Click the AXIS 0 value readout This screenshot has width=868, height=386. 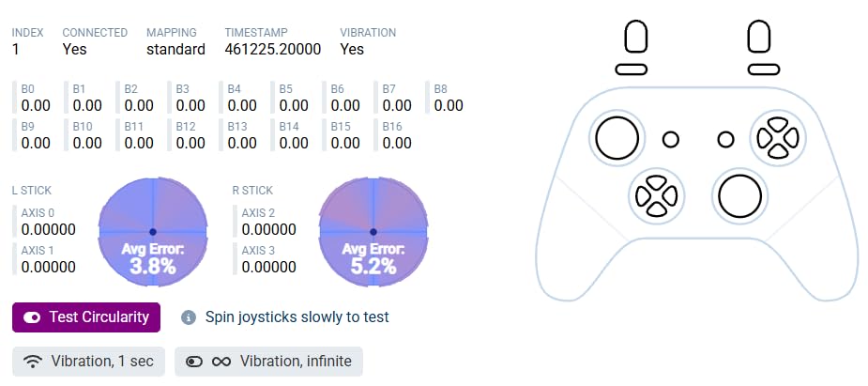pos(48,229)
